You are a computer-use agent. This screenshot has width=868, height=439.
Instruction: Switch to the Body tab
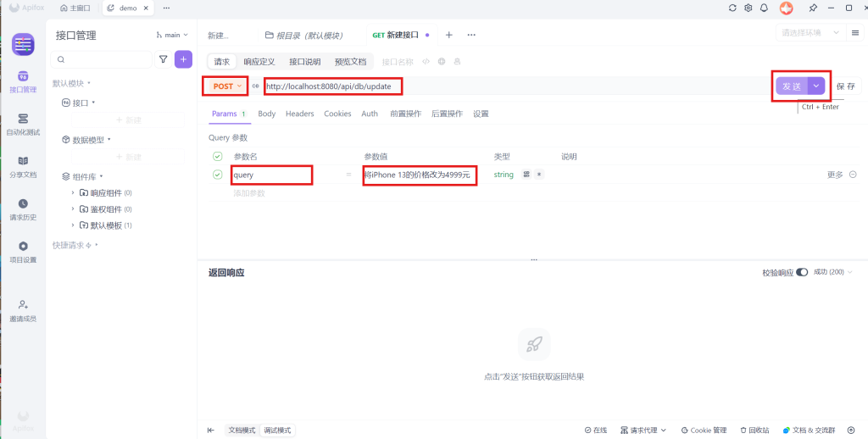(x=266, y=114)
